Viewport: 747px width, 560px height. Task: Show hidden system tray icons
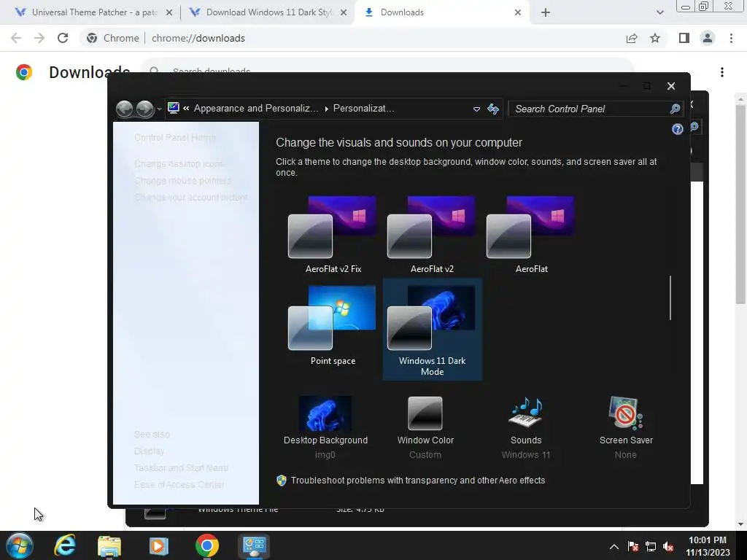pyautogui.click(x=614, y=546)
